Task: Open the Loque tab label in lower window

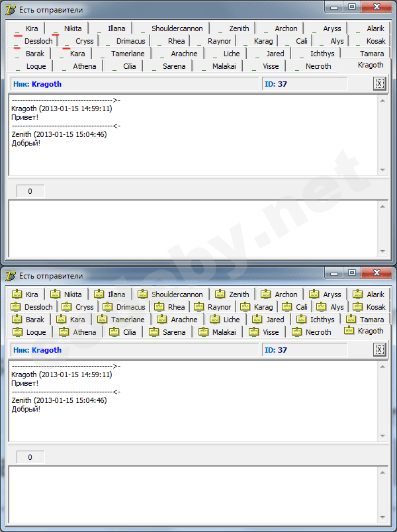Action: 36,332
